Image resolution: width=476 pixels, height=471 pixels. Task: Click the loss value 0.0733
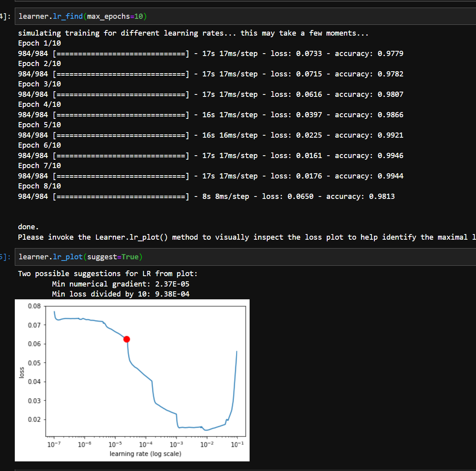(309, 54)
